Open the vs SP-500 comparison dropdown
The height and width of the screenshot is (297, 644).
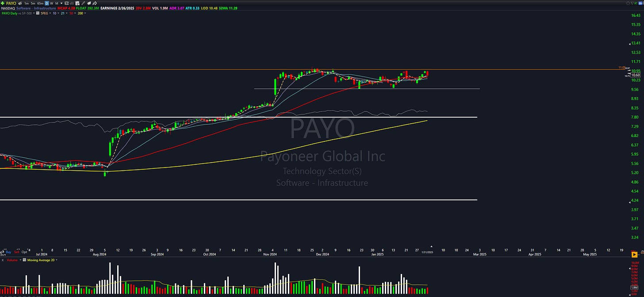[x=34, y=13]
